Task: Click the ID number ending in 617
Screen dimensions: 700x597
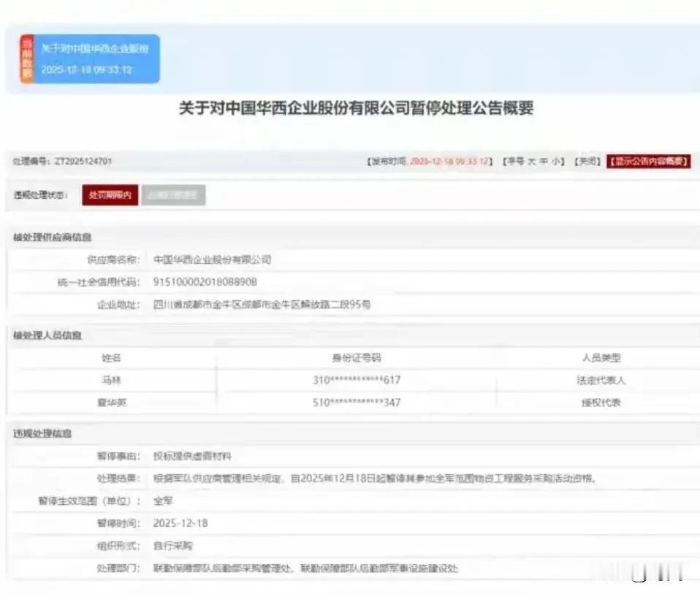Action: (x=357, y=380)
